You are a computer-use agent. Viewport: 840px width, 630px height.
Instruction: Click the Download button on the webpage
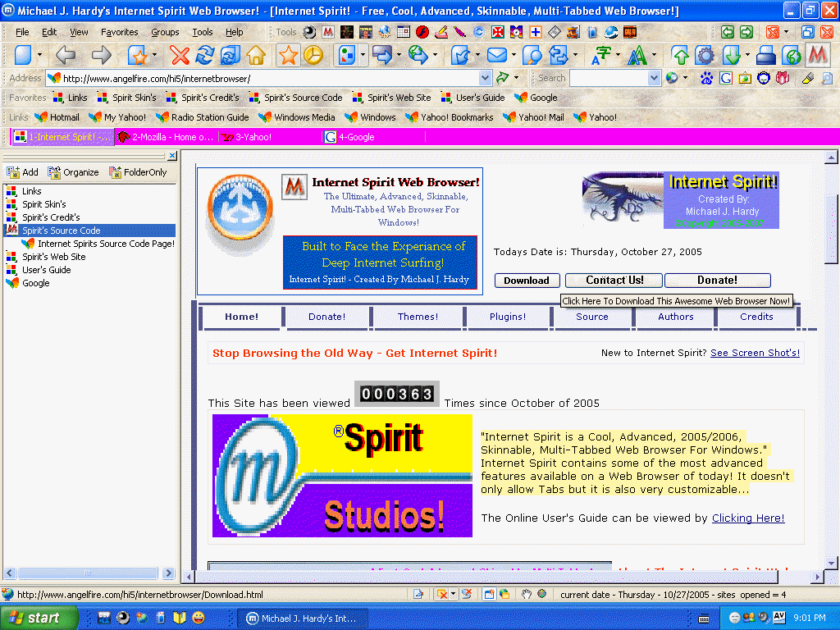coord(527,280)
